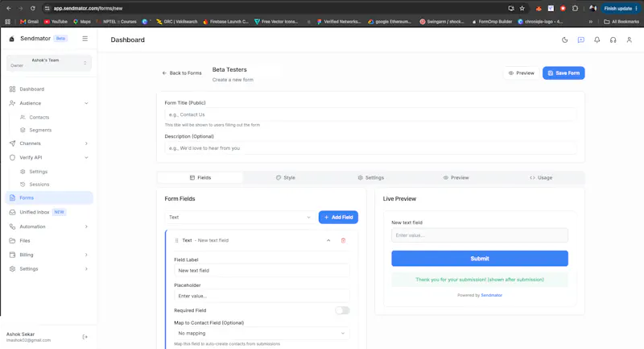Viewport: 644px width, 349px height.
Task: Open Segments under Audience
Action: click(x=40, y=130)
